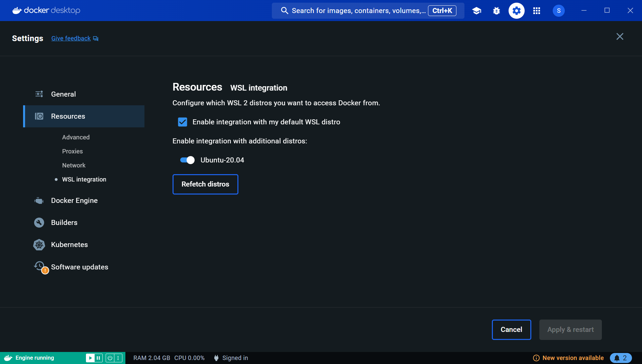642x364 pixels.
Task: Toggle Ubuntu-20.04 integration switch
Action: point(187,160)
